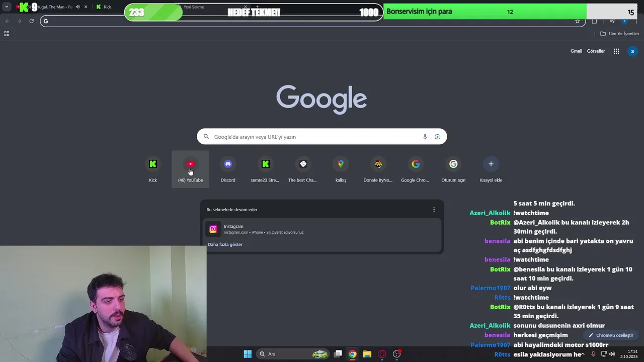Open the Oturum açın shortcut
The image size is (644, 362).
click(453, 169)
